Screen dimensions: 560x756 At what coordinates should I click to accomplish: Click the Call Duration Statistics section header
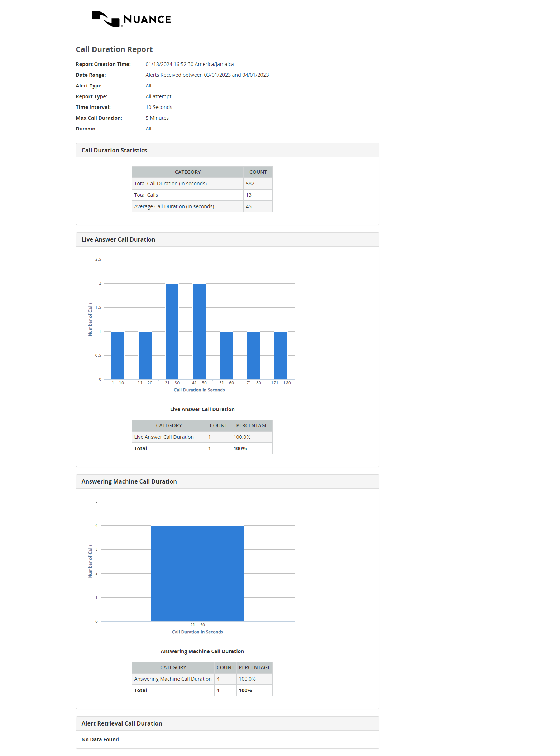[114, 150]
